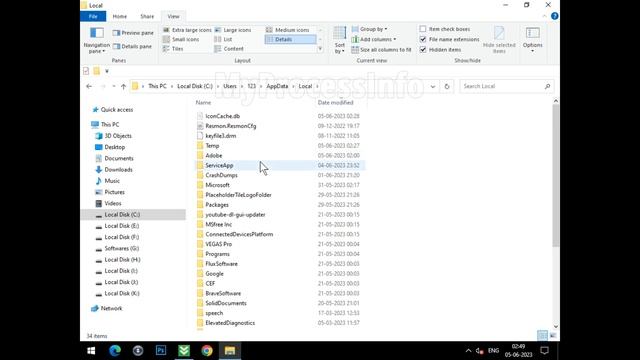
Task: Open the recent locations dropdown
Action: (113, 86)
